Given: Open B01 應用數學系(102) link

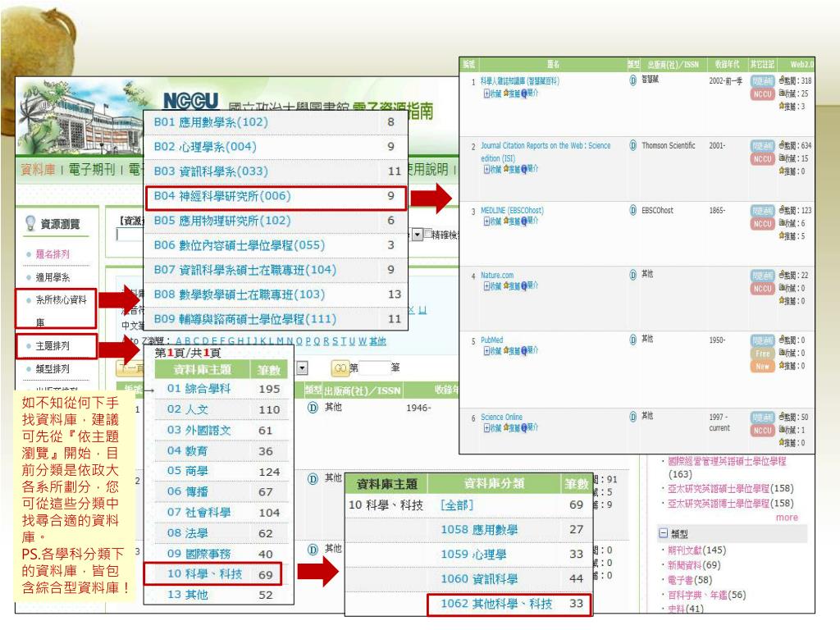Looking at the screenshot, I should (x=211, y=122).
